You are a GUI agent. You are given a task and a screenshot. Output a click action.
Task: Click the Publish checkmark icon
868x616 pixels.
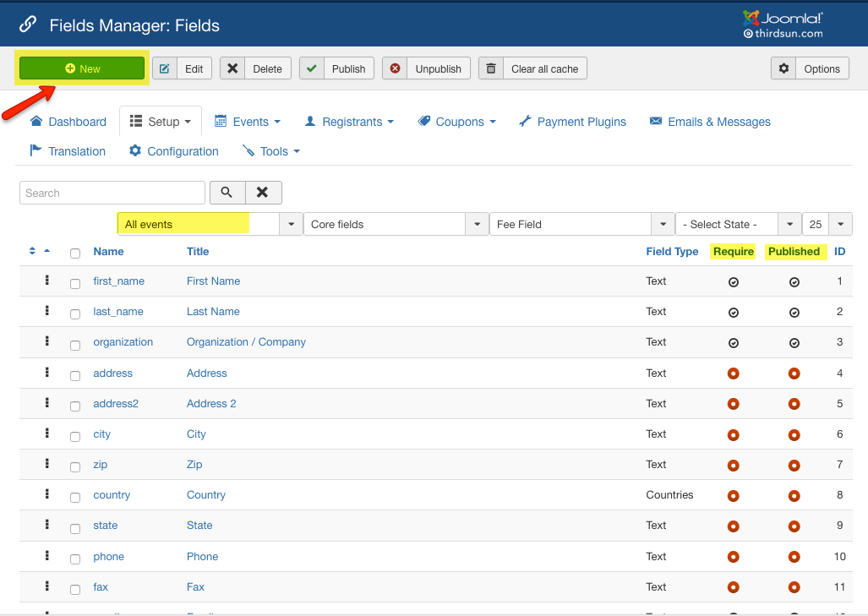[311, 68]
